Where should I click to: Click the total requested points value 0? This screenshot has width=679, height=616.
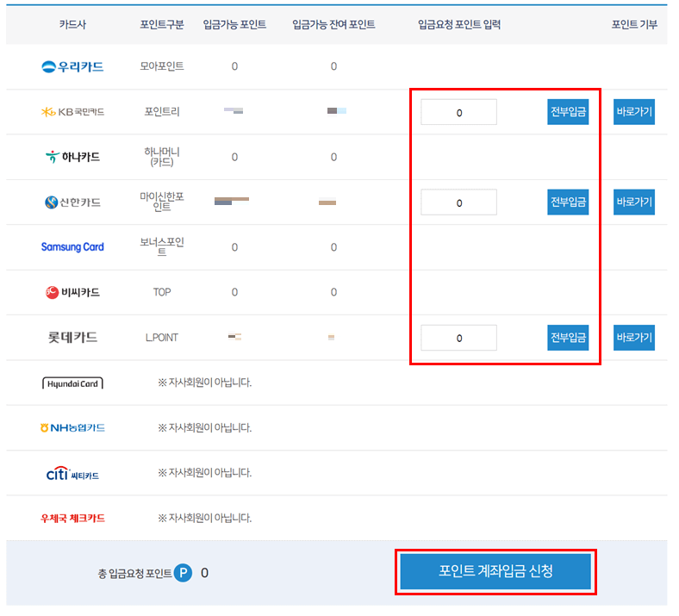click(204, 573)
